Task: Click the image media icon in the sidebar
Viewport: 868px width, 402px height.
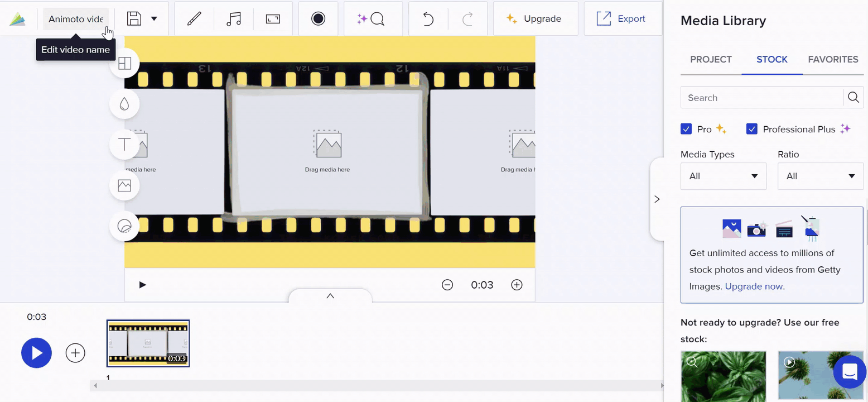Action: point(124,185)
